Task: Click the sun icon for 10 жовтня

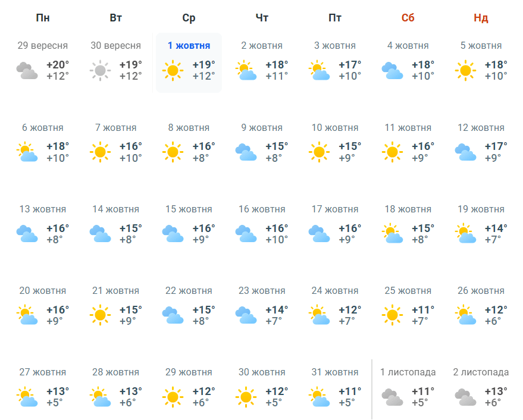Action: [319, 152]
